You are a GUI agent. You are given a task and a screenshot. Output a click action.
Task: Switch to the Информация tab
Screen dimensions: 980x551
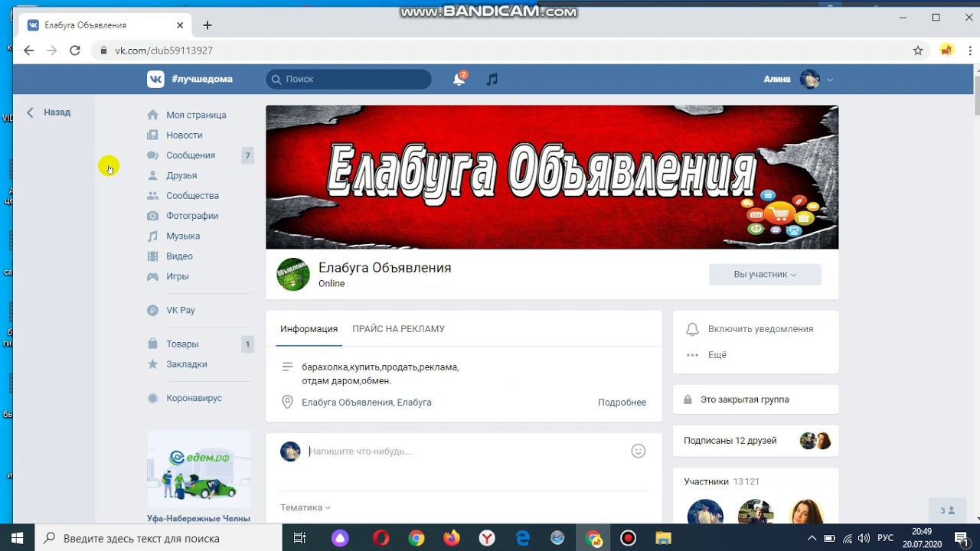pyautogui.click(x=309, y=329)
